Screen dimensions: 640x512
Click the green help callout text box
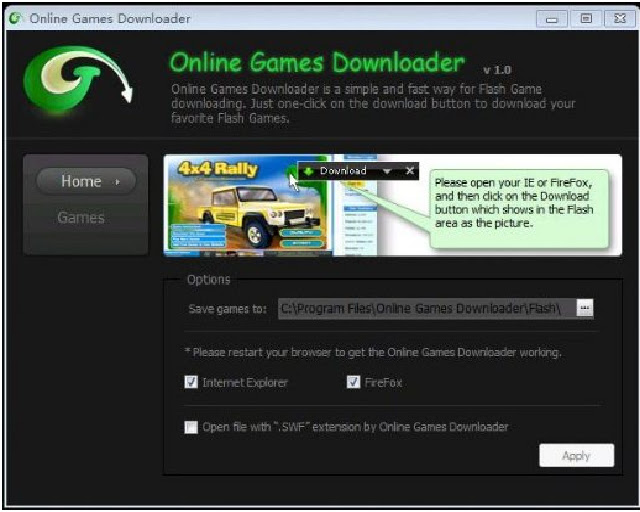point(518,208)
